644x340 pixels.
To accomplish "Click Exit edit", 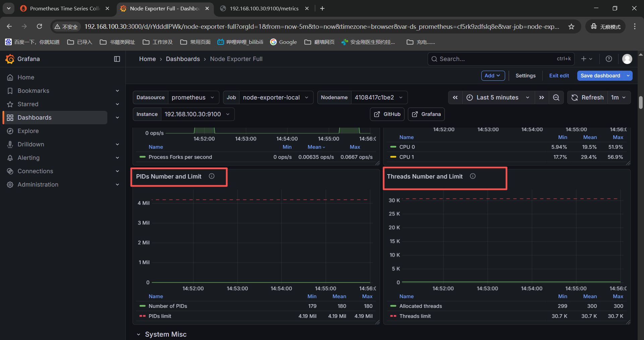I will click(x=559, y=76).
